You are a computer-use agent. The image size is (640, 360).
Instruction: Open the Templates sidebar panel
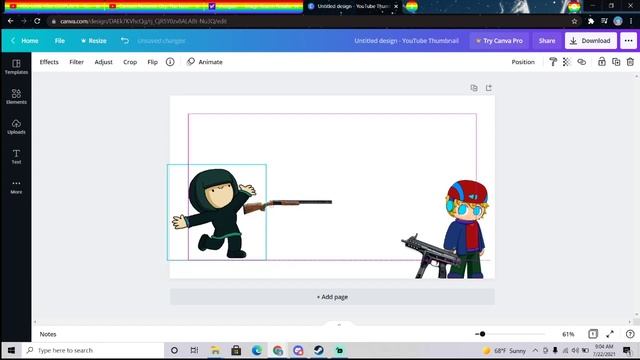(16, 67)
